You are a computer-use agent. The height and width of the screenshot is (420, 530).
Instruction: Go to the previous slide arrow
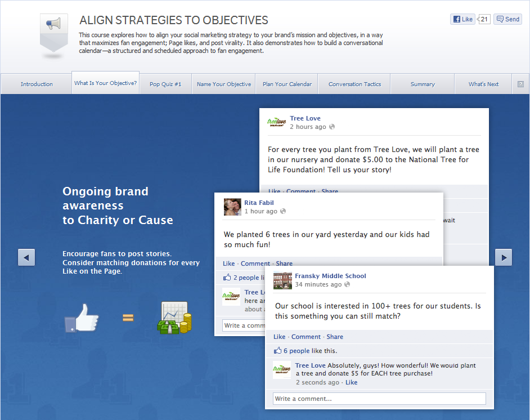coord(26,258)
